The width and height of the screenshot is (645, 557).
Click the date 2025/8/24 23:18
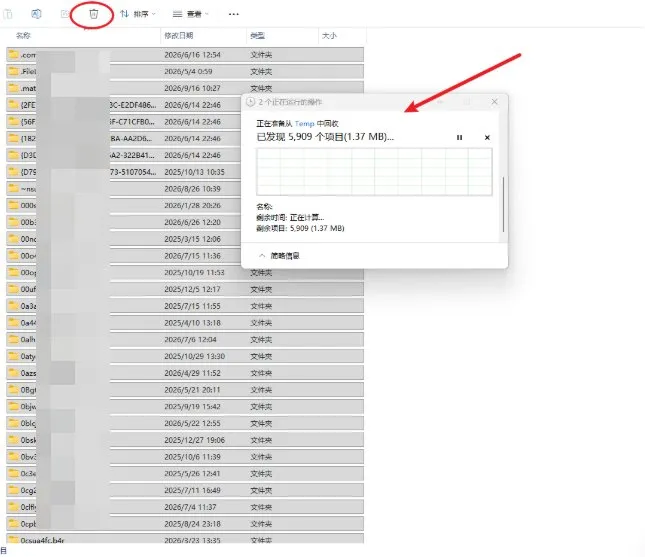193,524
